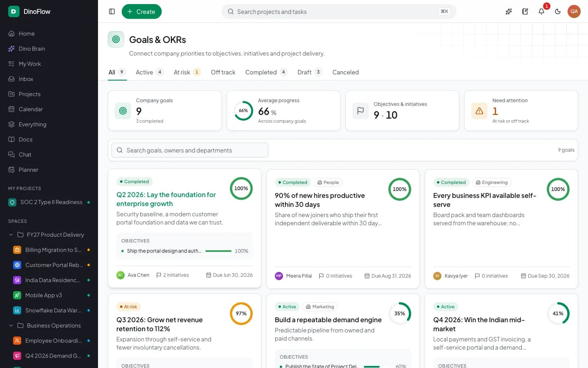Open the notes icon in top bar
The height and width of the screenshot is (368, 588).
pyautogui.click(x=525, y=11)
